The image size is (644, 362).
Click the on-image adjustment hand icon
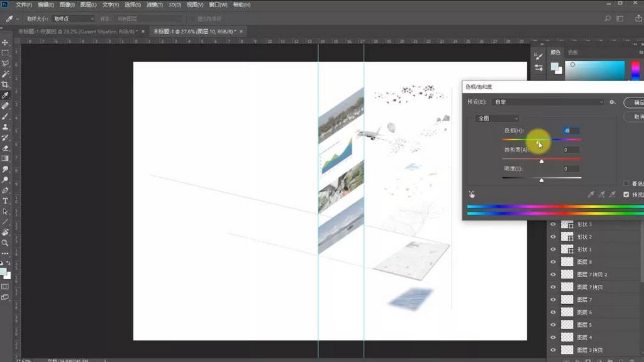point(472,195)
